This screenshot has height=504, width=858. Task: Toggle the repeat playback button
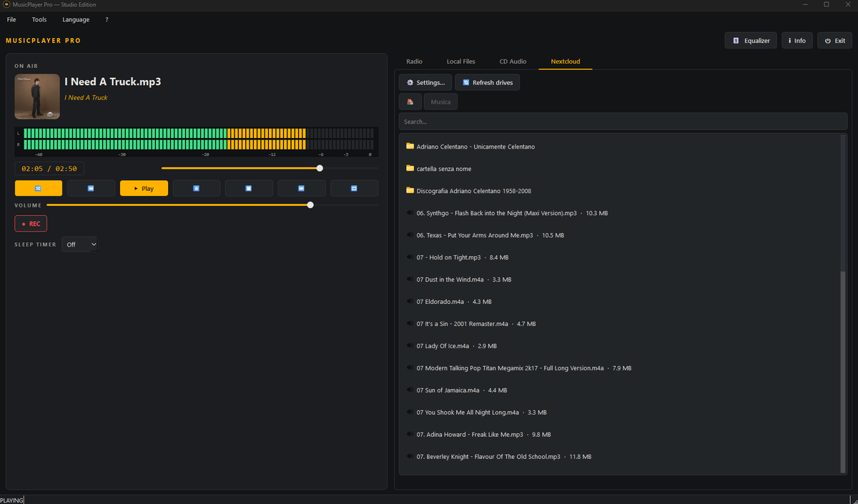click(354, 188)
